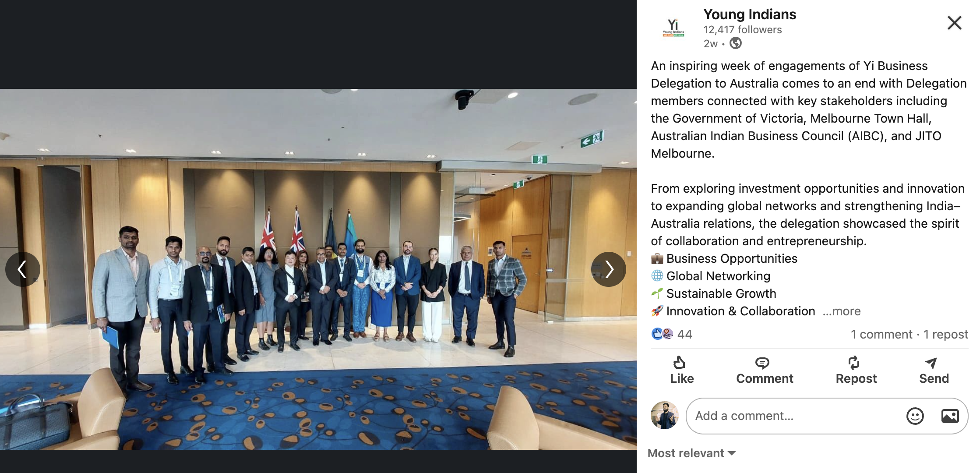This screenshot has height=473, width=980.
Task: Attach a photo to your comment
Action: (x=950, y=416)
